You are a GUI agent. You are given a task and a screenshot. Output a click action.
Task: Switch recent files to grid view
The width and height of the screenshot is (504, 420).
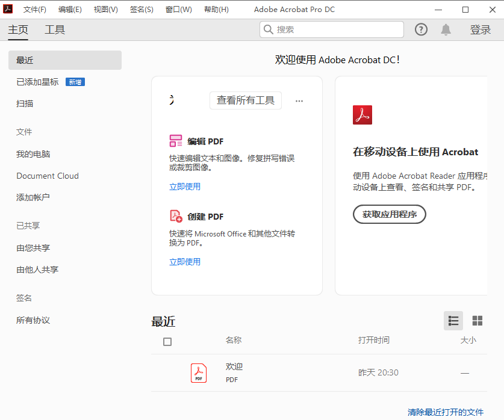tap(478, 321)
